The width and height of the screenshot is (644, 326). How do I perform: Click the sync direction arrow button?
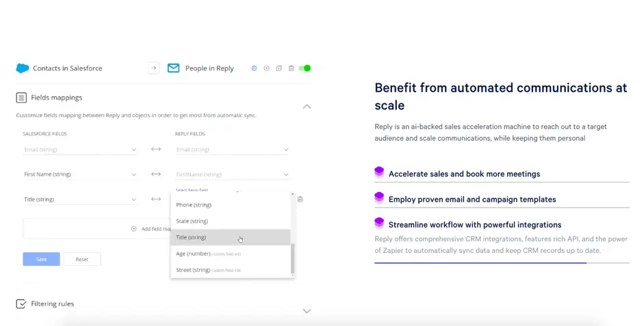pos(153,68)
